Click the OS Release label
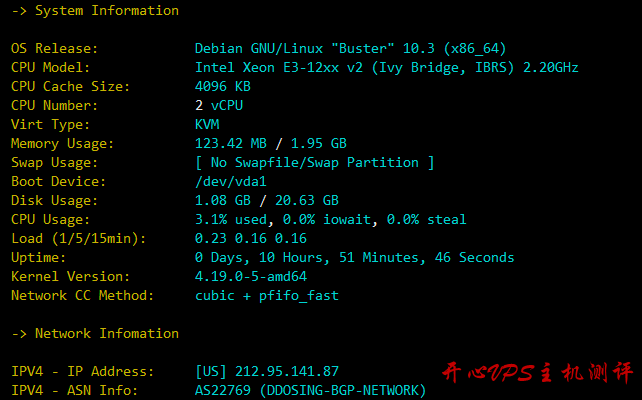The width and height of the screenshot is (642, 400). pyautogui.click(x=54, y=49)
